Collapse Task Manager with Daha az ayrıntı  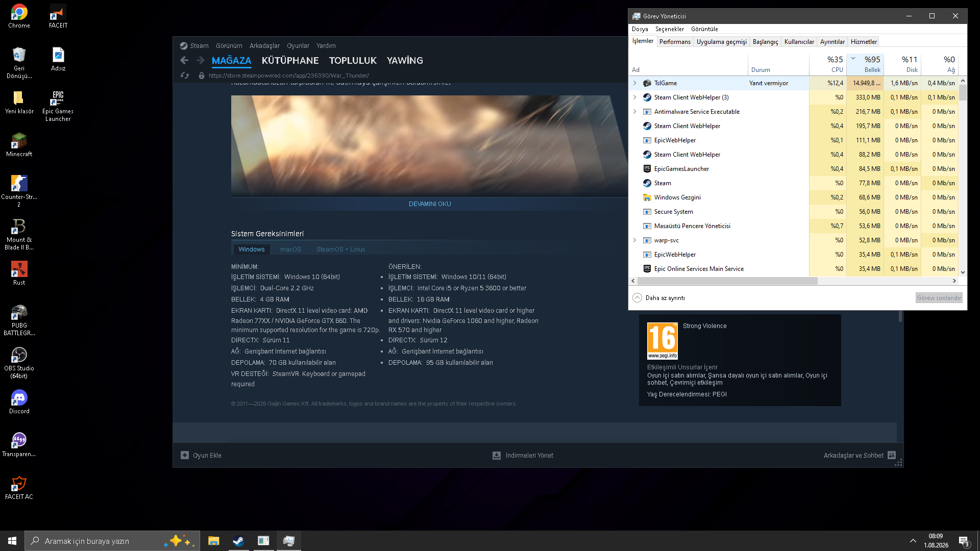pyautogui.click(x=659, y=298)
